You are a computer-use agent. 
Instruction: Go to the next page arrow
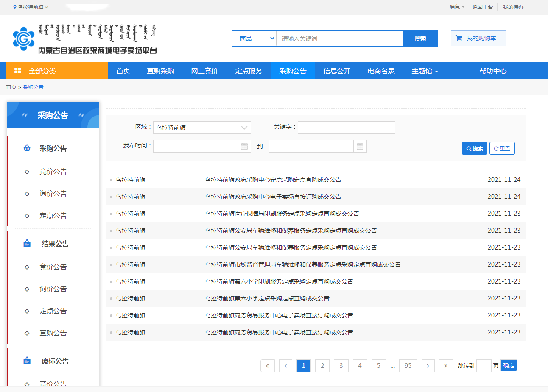coord(428,366)
